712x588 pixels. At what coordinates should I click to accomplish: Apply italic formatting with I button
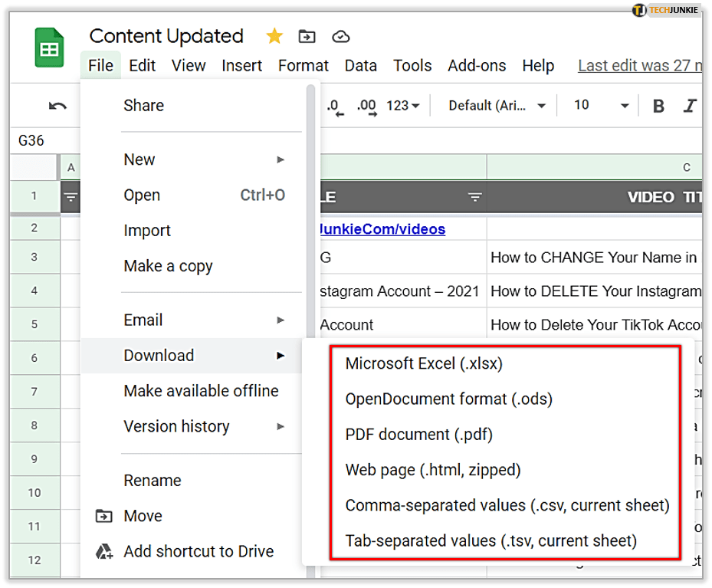click(691, 106)
